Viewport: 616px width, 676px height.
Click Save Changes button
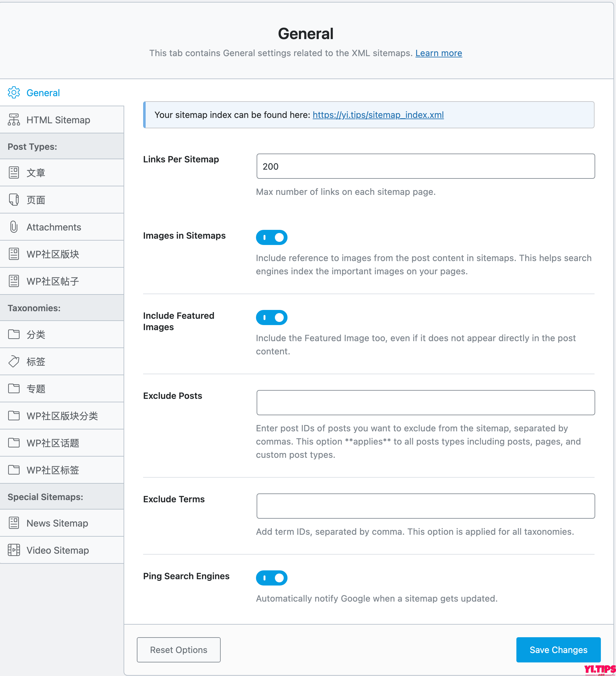(x=558, y=650)
